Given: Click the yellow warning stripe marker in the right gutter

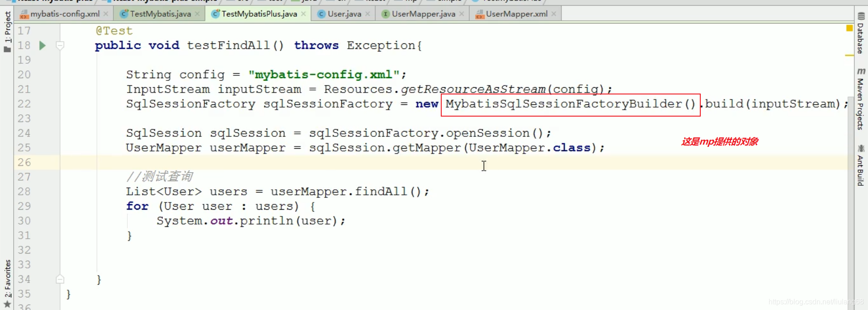Looking at the screenshot, I should tap(849, 55).
